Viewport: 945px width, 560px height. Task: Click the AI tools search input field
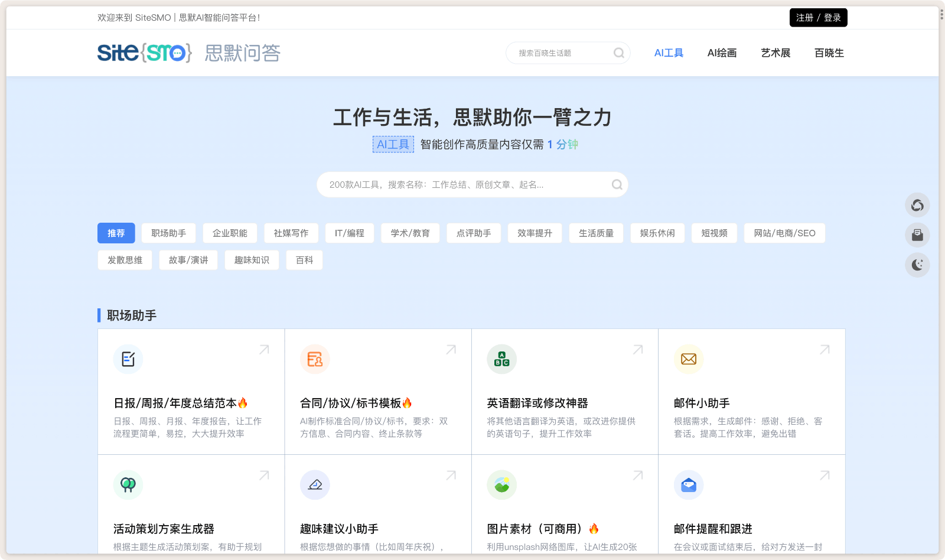472,184
